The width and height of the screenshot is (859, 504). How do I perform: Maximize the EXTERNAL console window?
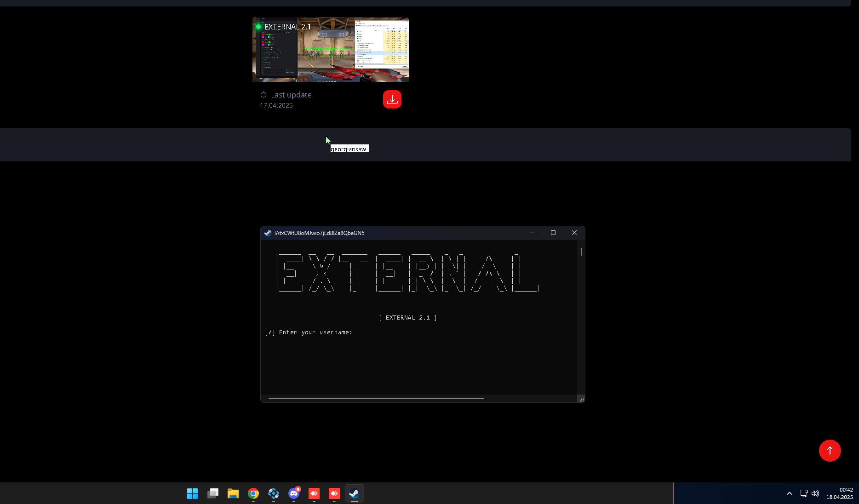(553, 233)
